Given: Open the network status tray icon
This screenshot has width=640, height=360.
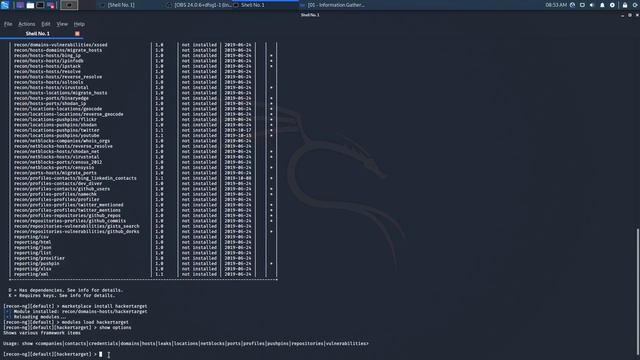Looking at the screenshot, I should [572, 5].
